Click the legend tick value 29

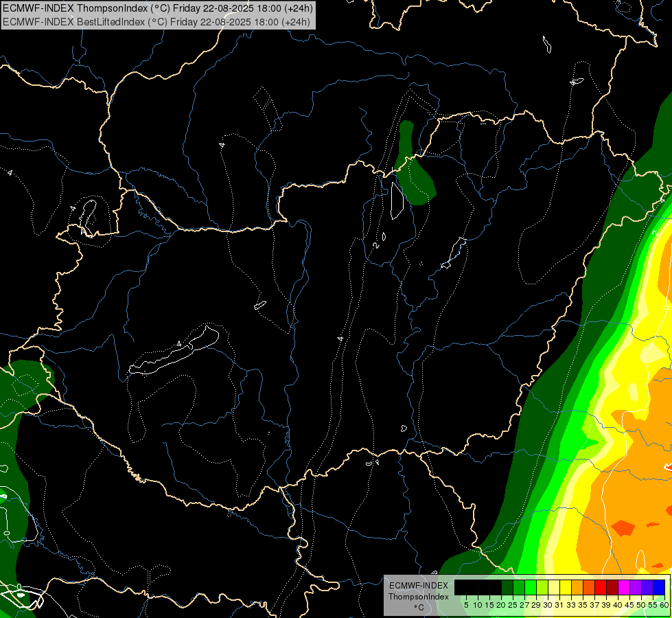(x=535, y=605)
